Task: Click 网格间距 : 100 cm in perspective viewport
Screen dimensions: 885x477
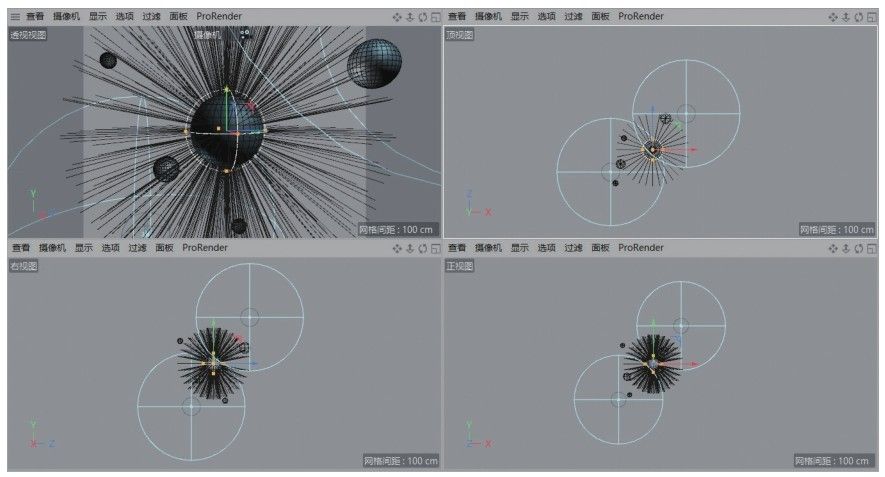Action: pyautogui.click(x=397, y=230)
